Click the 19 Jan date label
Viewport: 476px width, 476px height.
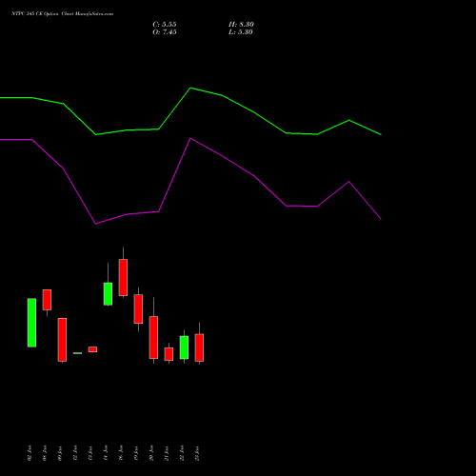(136, 453)
